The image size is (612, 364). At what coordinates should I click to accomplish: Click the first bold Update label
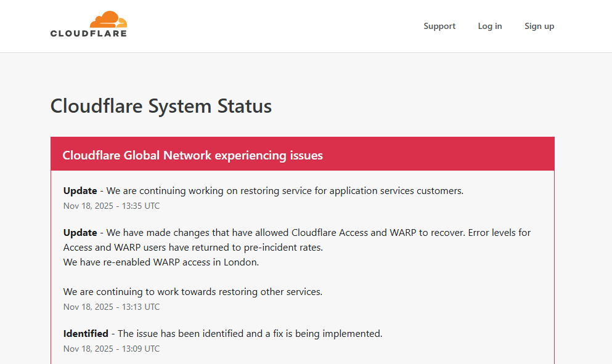80,191
